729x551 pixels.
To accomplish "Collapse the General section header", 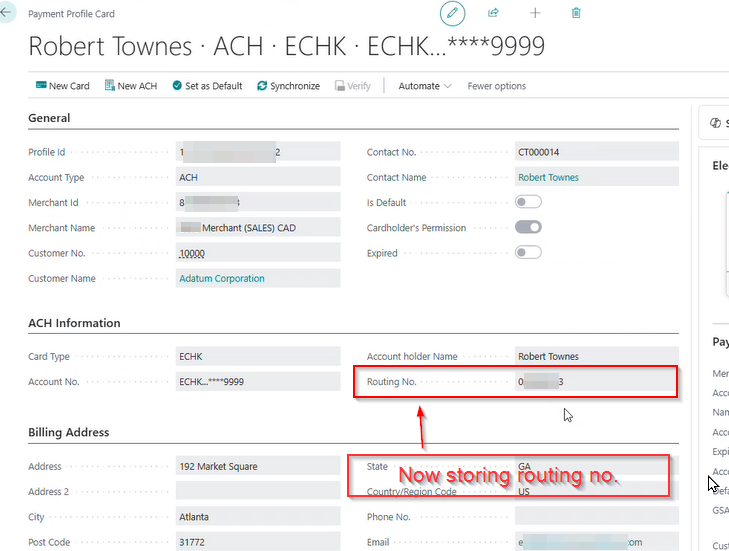I will tap(49, 118).
